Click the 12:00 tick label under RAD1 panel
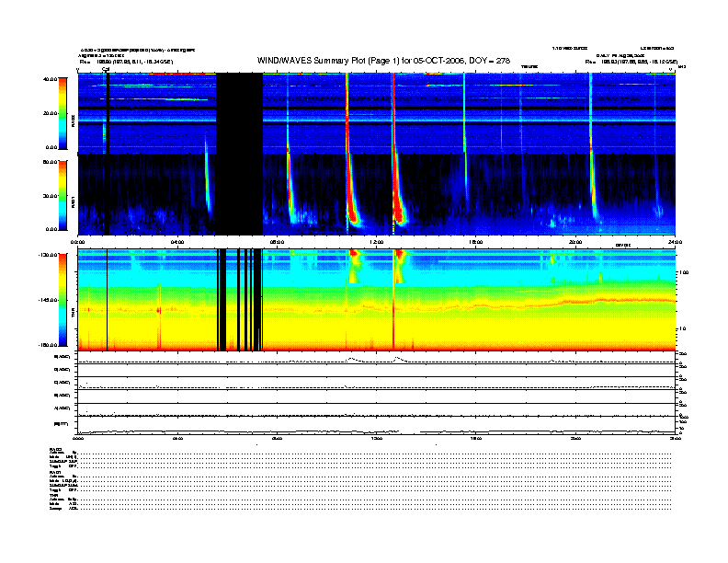Screen dimensions: 728x563 tap(377, 242)
